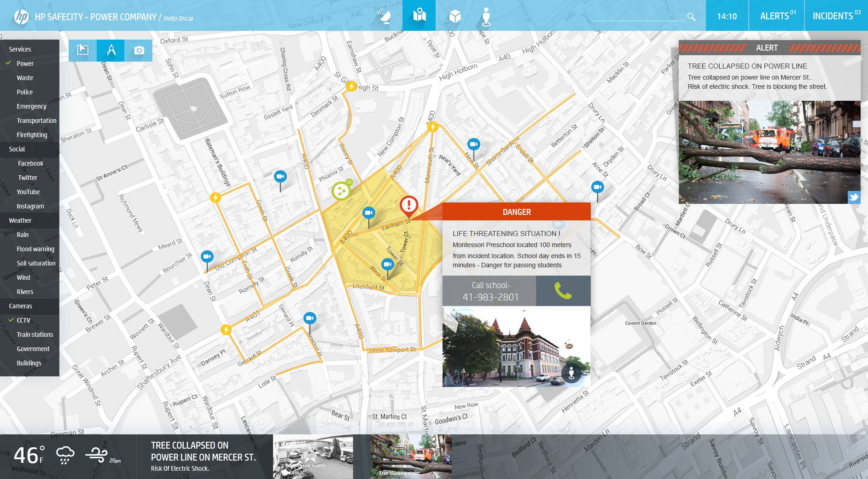Image resolution: width=868 pixels, height=479 pixels.
Task: Enable the Instagram social feed
Action: coord(29,206)
